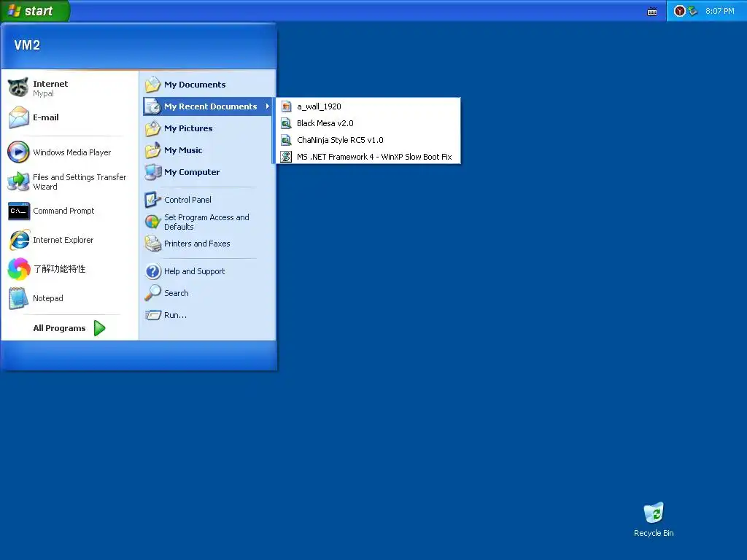Click the a_wall_1920 file icon

[x=286, y=106]
